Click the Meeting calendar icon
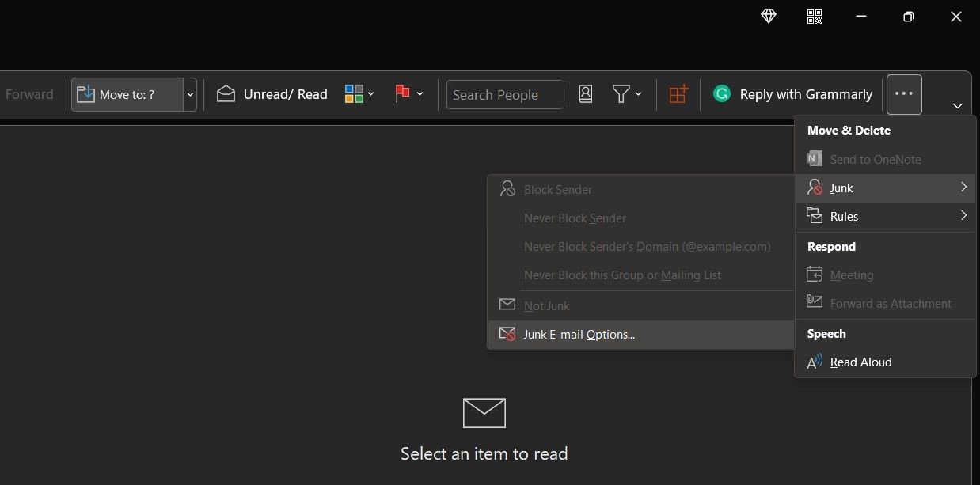Viewport: 980px width, 485px height. click(815, 275)
